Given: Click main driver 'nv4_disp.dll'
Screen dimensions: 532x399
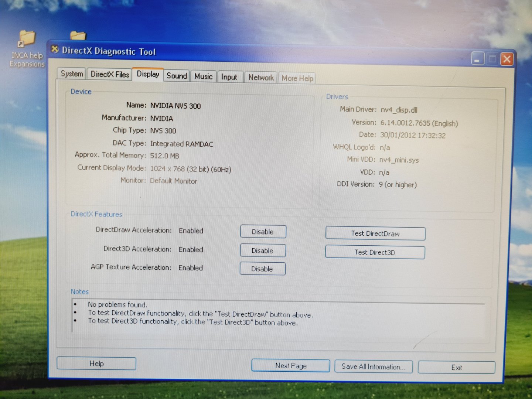Looking at the screenshot, I should pyautogui.click(x=399, y=110).
